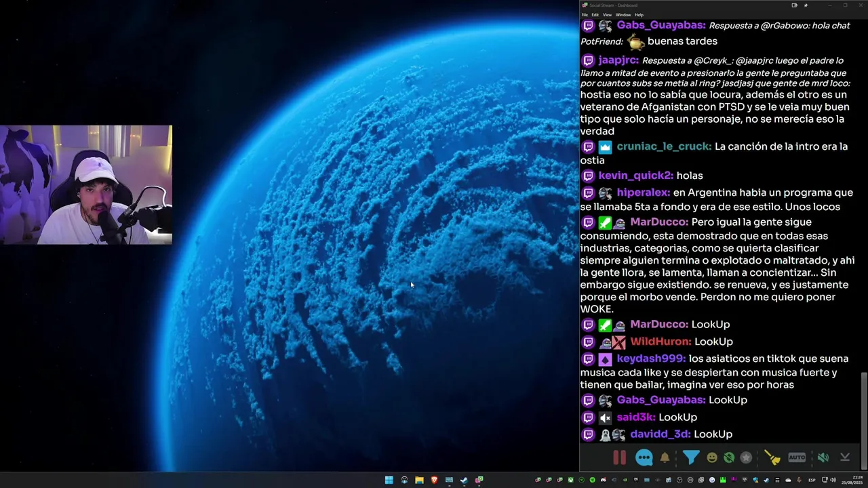
Task: Open Social Stream app icon on taskbar
Action: pyautogui.click(x=479, y=480)
